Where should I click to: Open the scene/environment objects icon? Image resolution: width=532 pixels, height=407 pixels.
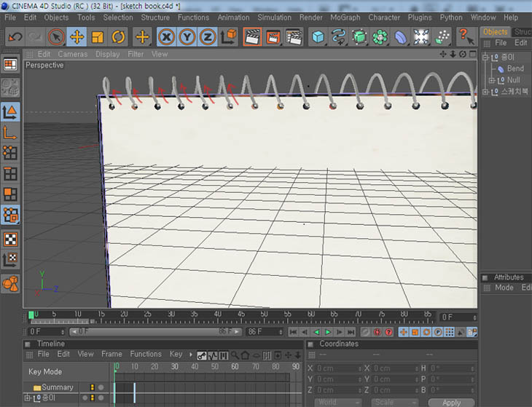[x=421, y=36]
